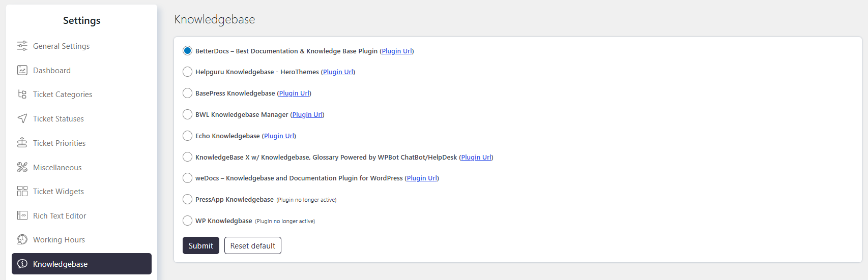Viewport: 868px width, 280px height.
Task: Open Helpguru Plugin Url link
Action: point(338,72)
